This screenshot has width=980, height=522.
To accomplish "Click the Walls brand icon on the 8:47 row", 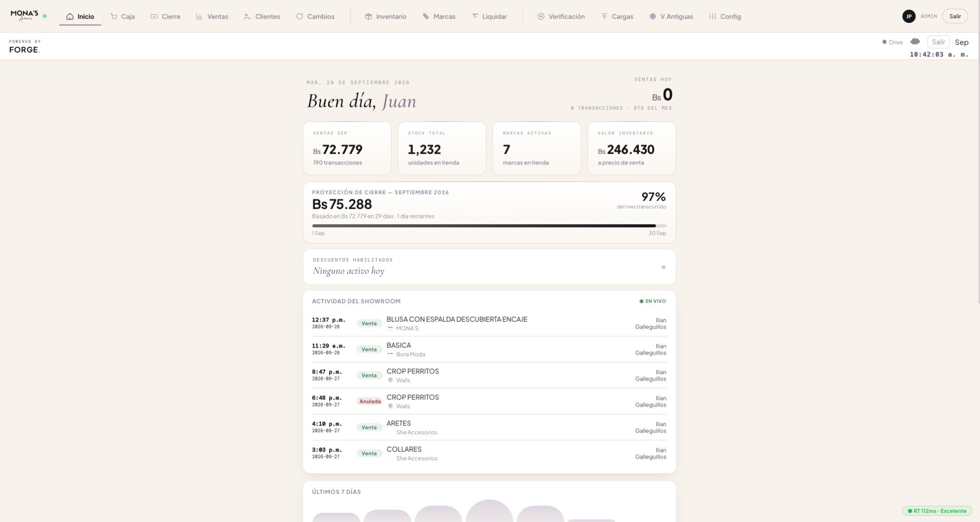I will [391, 380].
